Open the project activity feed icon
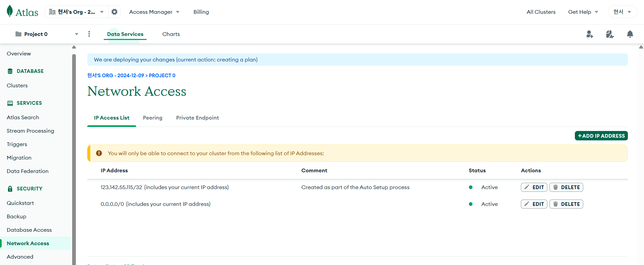The image size is (644, 265). click(610, 34)
